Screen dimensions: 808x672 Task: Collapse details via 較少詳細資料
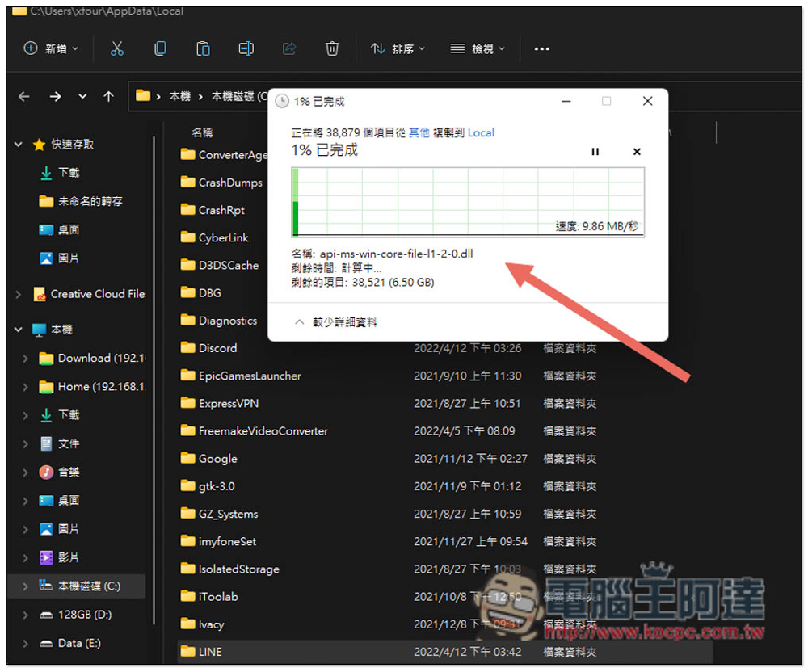coord(336,322)
